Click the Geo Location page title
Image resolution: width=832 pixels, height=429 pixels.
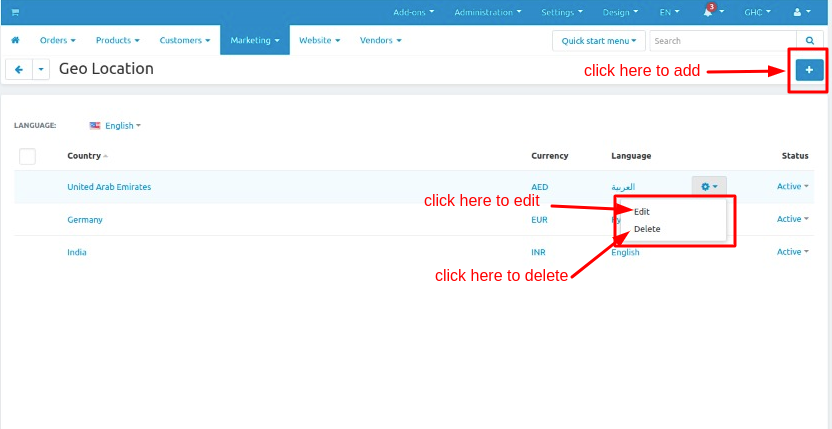click(106, 69)
